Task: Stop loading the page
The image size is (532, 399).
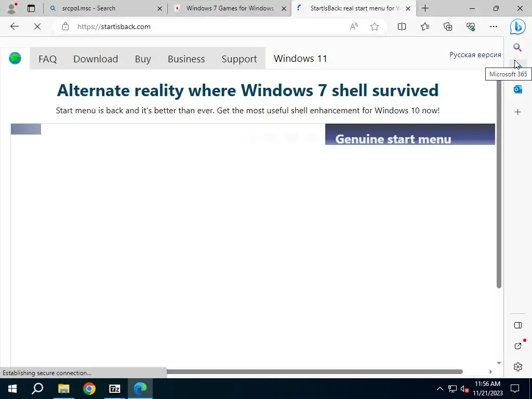Action: click(37, 26)
